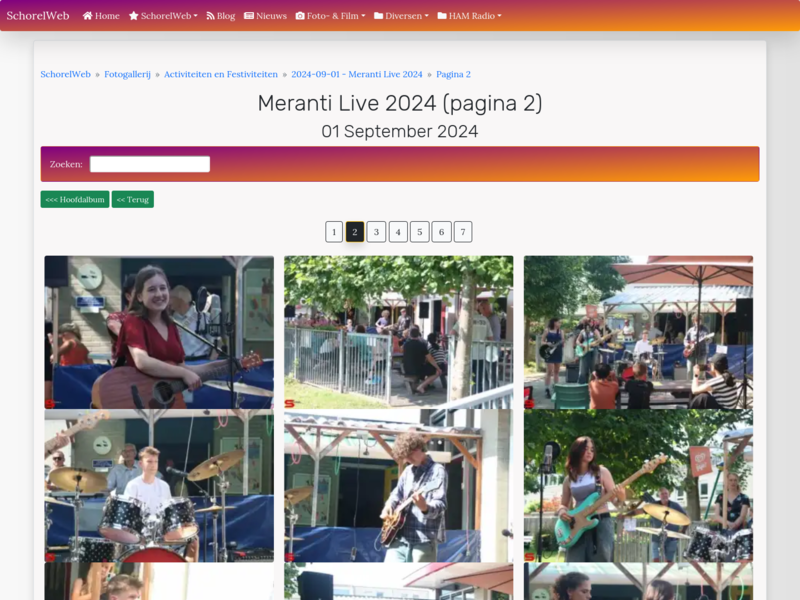Viewport: 800px width, 600px height.
Task: Expand the Foto- & Film dropdown caret
Action: [363, 16]
